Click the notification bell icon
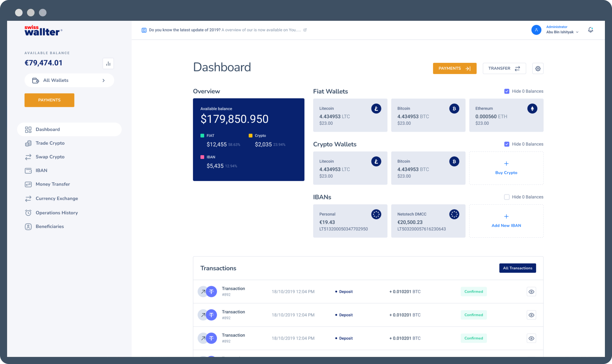The height and width of the screenshot is (364, 612). (x=590, y=30)
